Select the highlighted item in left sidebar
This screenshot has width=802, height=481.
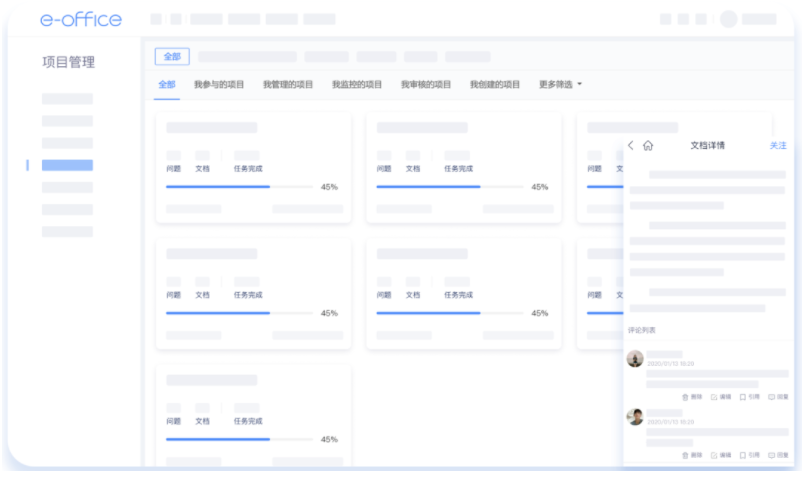click(67, 165)
